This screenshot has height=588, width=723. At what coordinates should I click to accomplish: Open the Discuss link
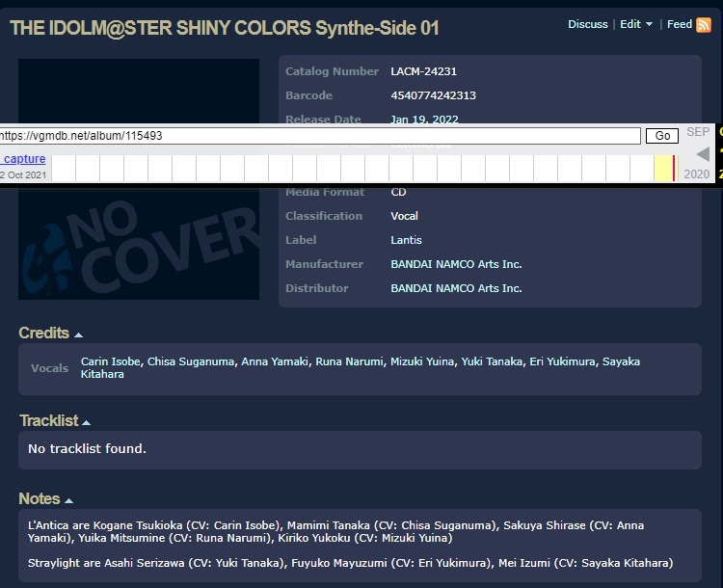click(x=587, y=24)
